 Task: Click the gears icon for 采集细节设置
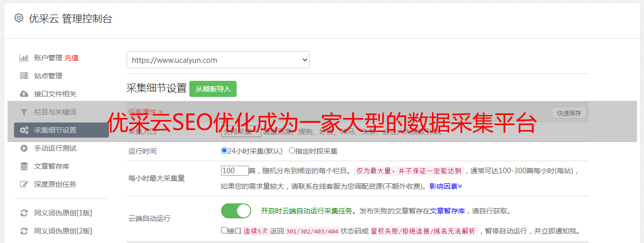[x=24, y=130]
